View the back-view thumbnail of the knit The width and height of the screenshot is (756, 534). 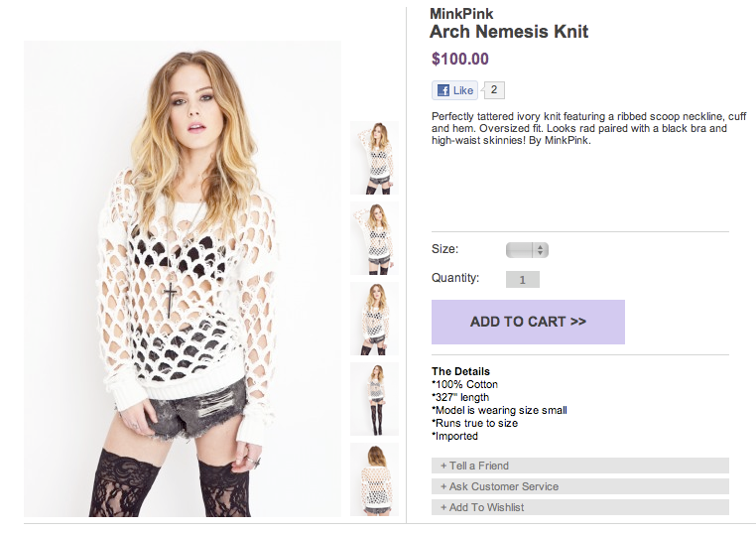click(x=374, y=479)
